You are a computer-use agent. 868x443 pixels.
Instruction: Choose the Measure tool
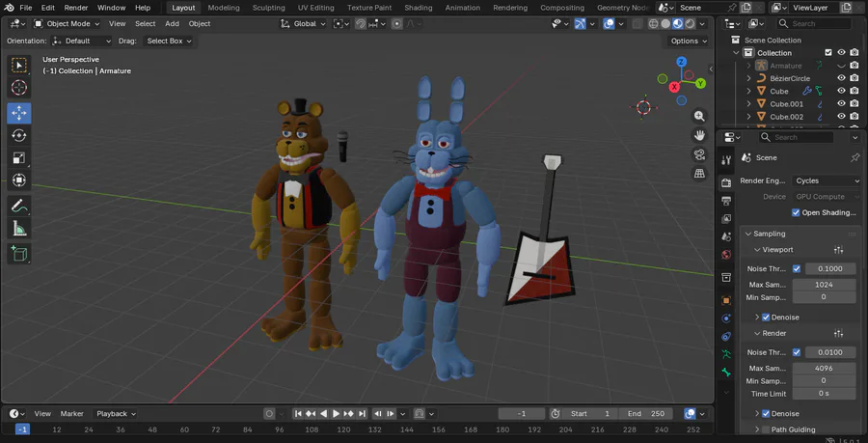(x=19, y=228)
